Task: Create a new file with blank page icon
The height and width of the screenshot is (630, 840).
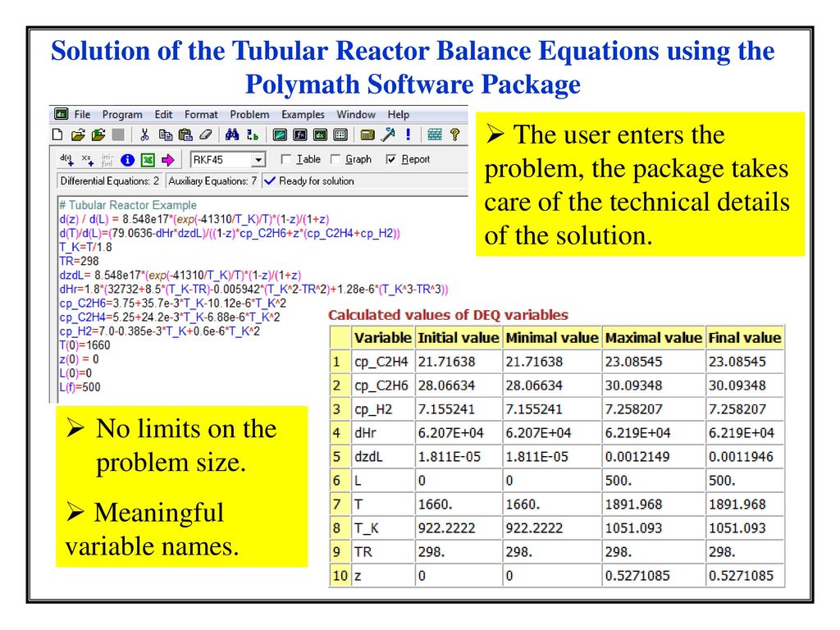Action: click(57, 135)
